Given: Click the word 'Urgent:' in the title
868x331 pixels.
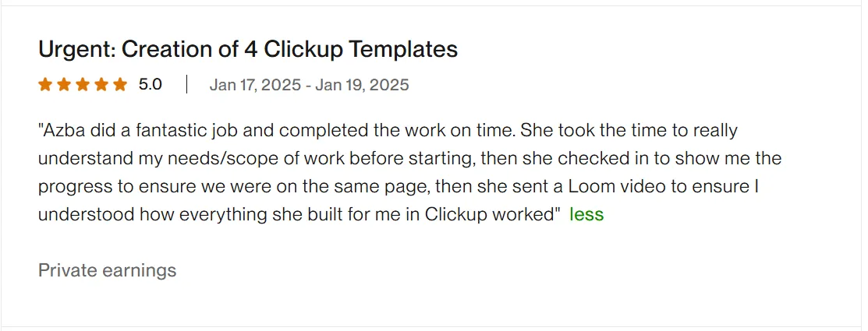Looking at the screenshot, I should 76,50.
